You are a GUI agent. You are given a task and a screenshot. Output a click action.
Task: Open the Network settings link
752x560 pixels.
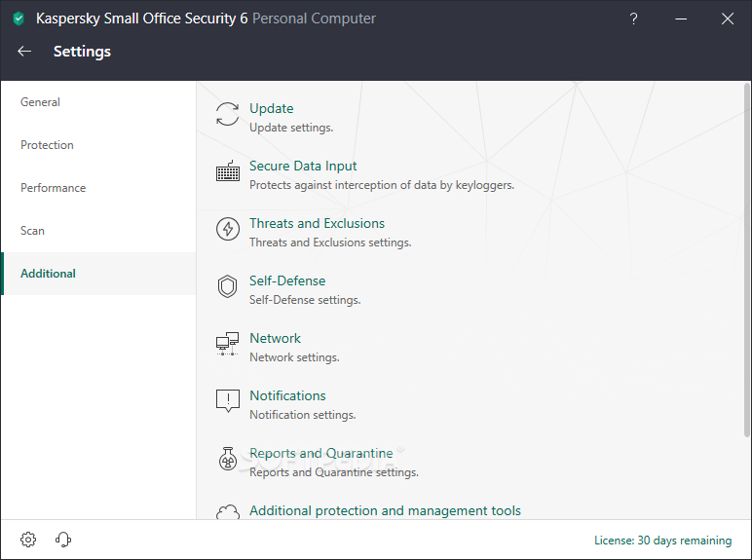[276, 339]
